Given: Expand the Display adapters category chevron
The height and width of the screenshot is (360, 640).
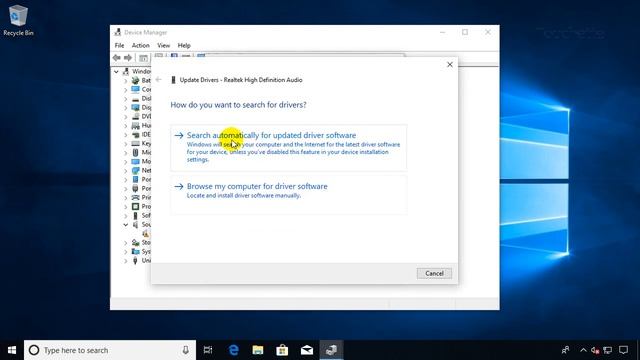Looking at the screenshot, I should coord(126,107).
